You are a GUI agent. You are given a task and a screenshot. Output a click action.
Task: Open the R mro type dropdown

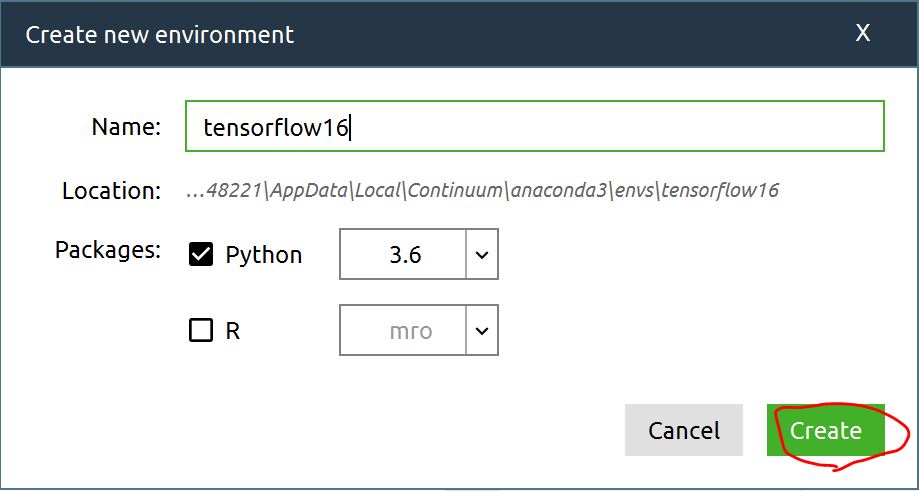(x=404, y=331)
